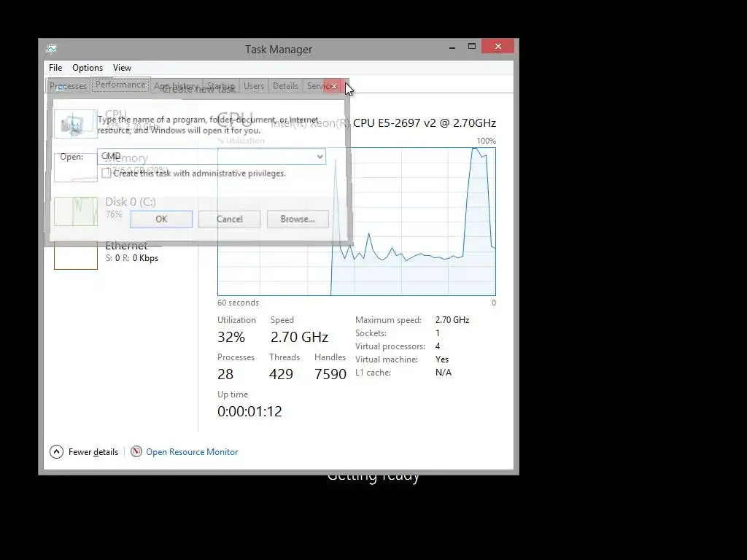Click OK to run the task
This screenshot has width=747, height=560.
(161, 219)
